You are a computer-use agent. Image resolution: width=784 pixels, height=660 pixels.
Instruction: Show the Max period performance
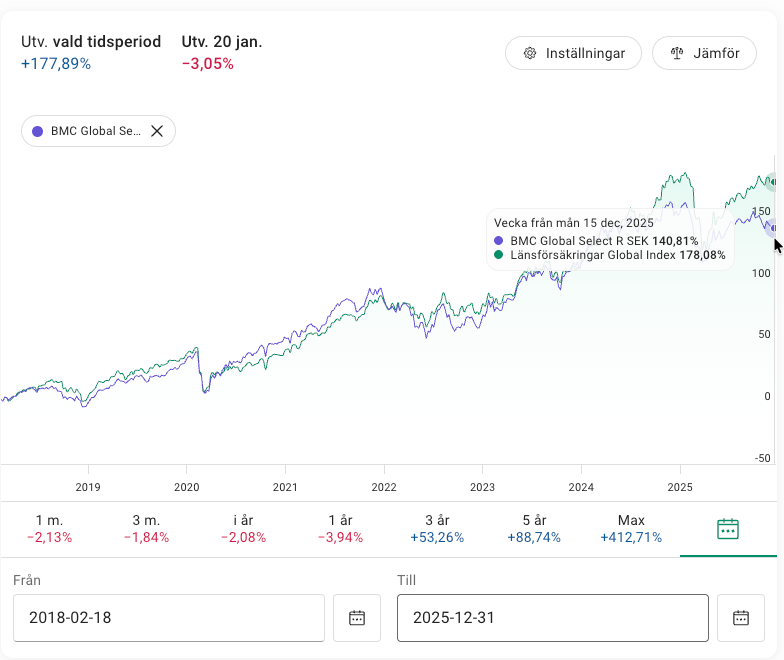tap(631, 528)
